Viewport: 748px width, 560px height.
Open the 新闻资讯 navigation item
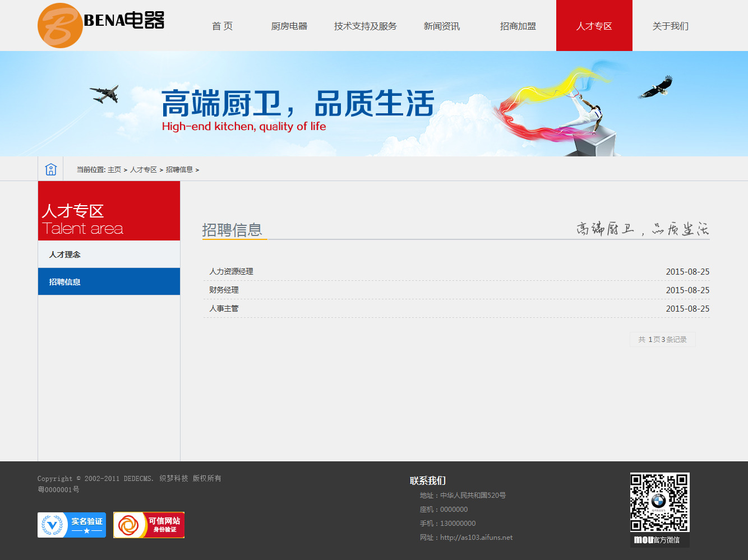(x=441, y=26)
